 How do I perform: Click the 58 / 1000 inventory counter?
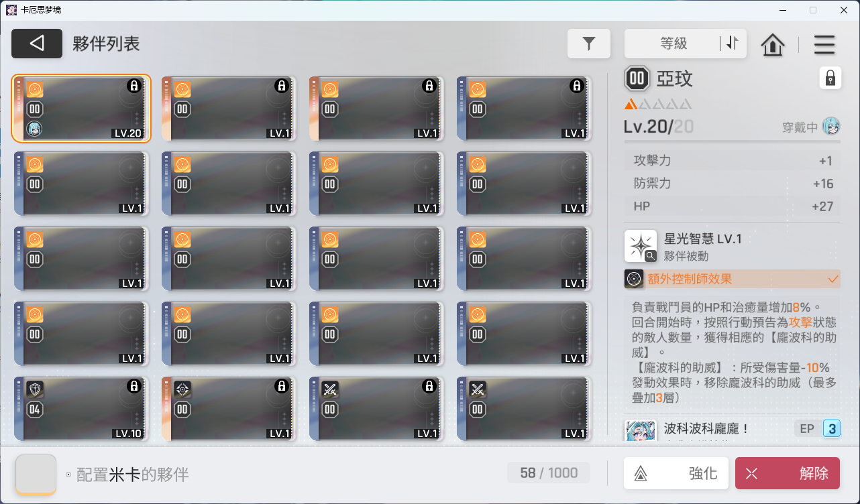549,473
